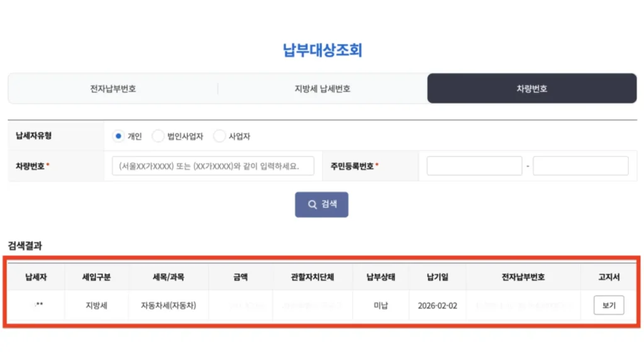644x362 pixels.
Task: Click the 세입구분 column header
Action: pos(96,277)
